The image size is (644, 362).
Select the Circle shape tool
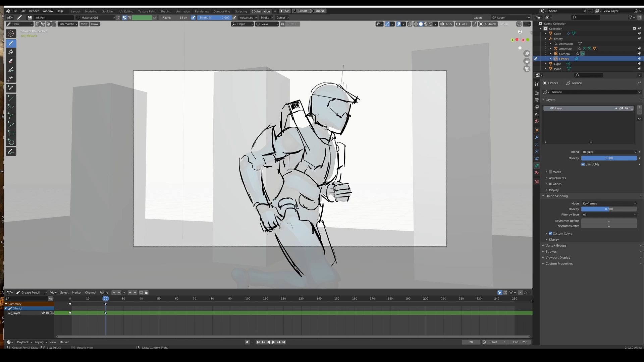[x=11, y=142]
